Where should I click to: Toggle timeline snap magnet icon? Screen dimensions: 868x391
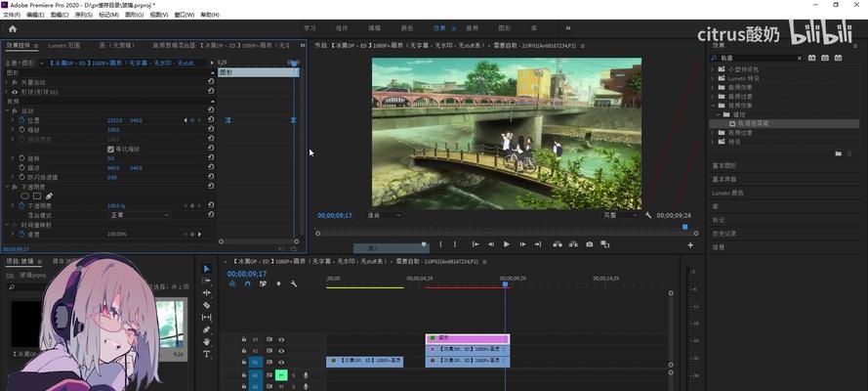coord(247,283)
